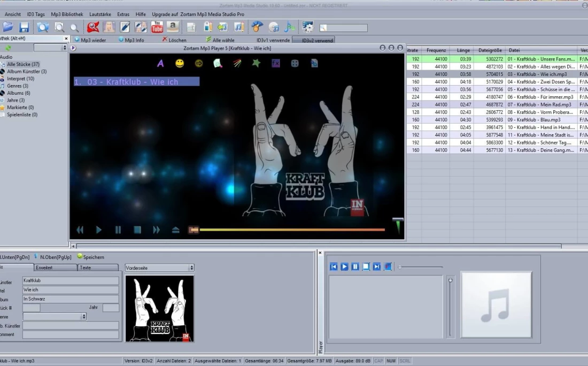Click the smiley face icon in player

tap(180, 63)
